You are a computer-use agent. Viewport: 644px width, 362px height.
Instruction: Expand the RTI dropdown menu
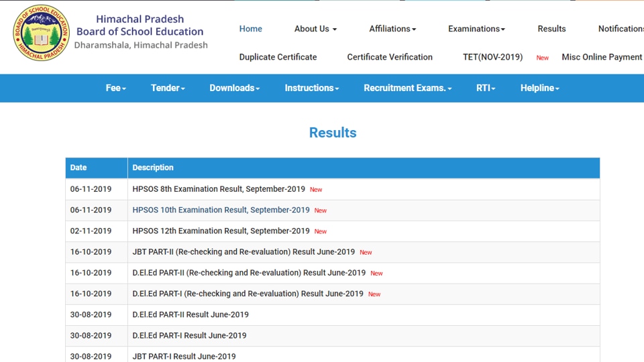coord(486,88)
